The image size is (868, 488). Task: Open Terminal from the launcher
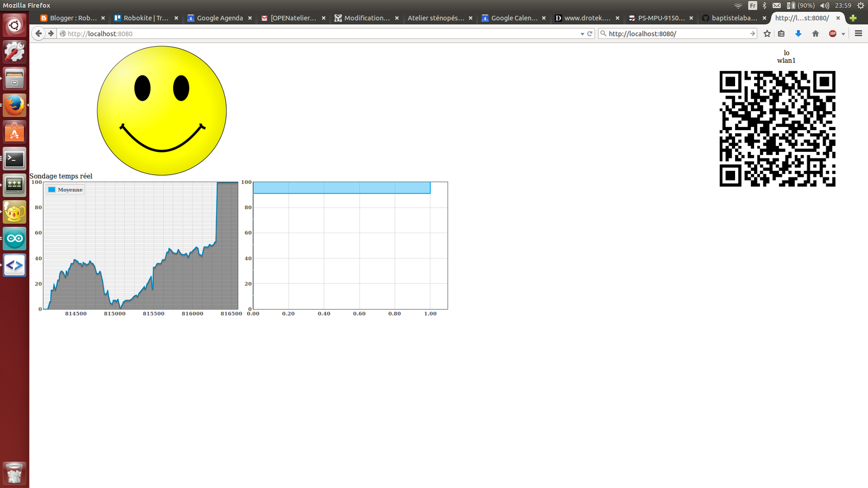click(x=15, y=159)
